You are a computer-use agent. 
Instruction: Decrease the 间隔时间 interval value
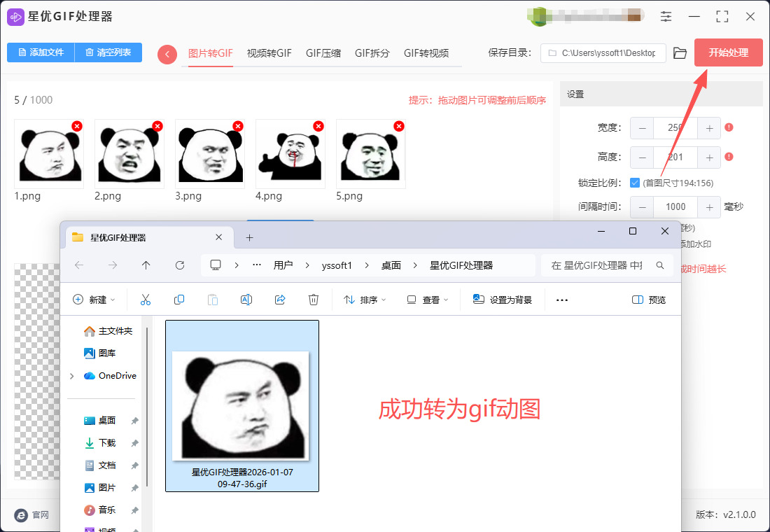(x=642, y=207)
